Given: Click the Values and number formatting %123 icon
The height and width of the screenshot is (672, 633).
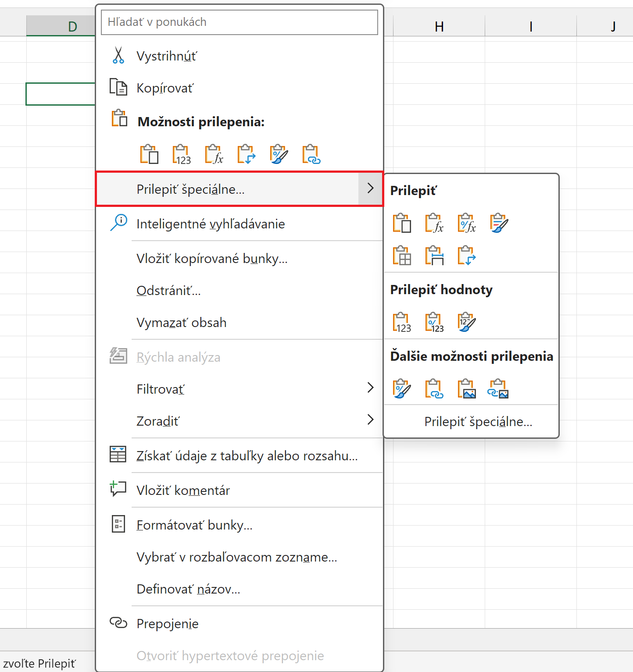Looking at the screenshot, I should coord(434,323).
